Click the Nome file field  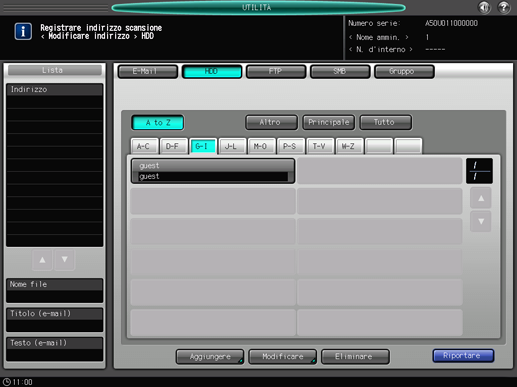tap(55, 291)
